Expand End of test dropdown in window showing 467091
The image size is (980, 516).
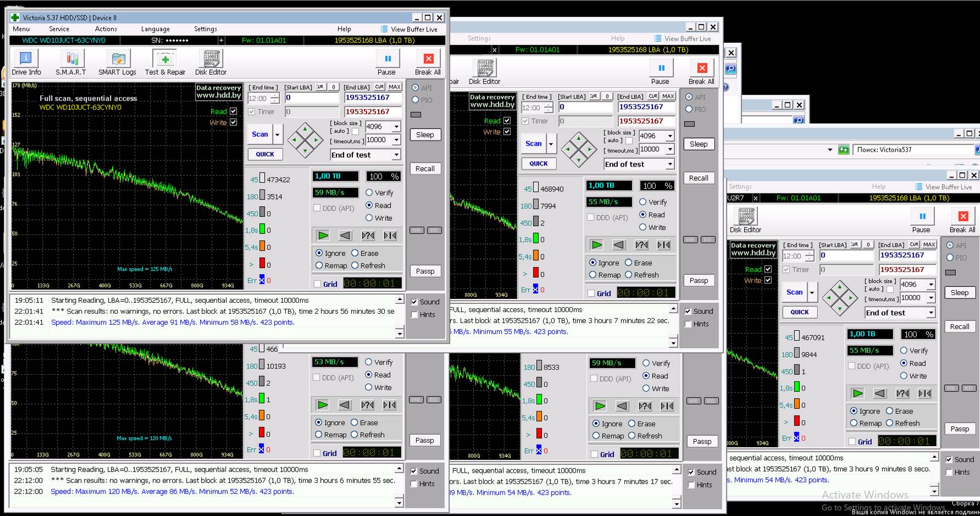pyautogui.click(x=931, y=313)
